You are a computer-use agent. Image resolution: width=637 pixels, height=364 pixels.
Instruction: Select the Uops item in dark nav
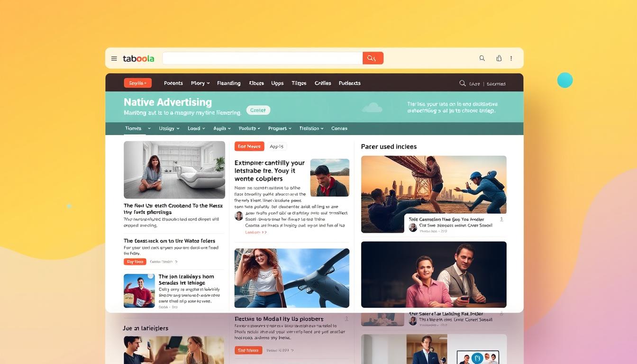pos(277,83)
